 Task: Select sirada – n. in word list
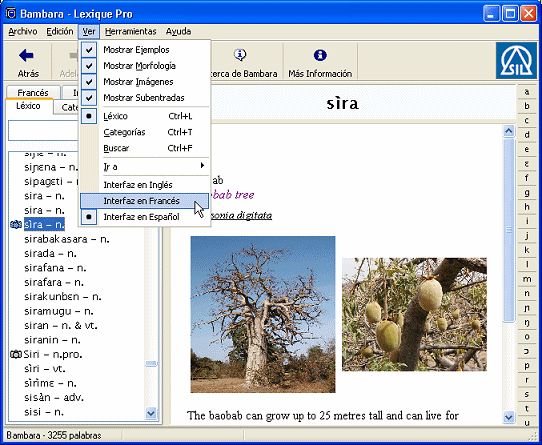pyautogui.click(x=50, y=254)
